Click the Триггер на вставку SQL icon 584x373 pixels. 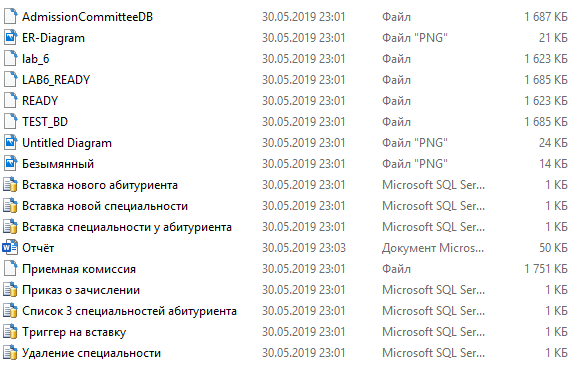tap(10, 332)
